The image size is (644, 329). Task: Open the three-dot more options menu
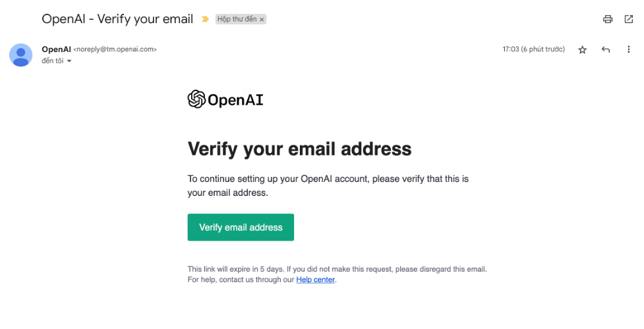pos(628,49)
